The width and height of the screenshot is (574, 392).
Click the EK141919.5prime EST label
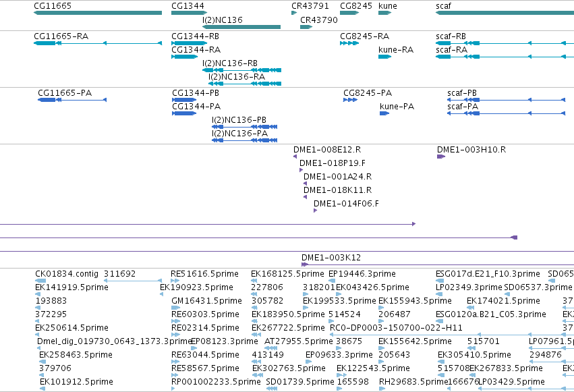[x=71, y=287]
